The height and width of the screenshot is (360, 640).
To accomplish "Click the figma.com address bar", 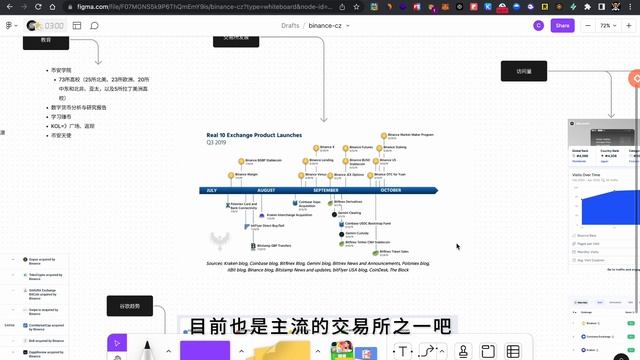I will coord(204,7).
